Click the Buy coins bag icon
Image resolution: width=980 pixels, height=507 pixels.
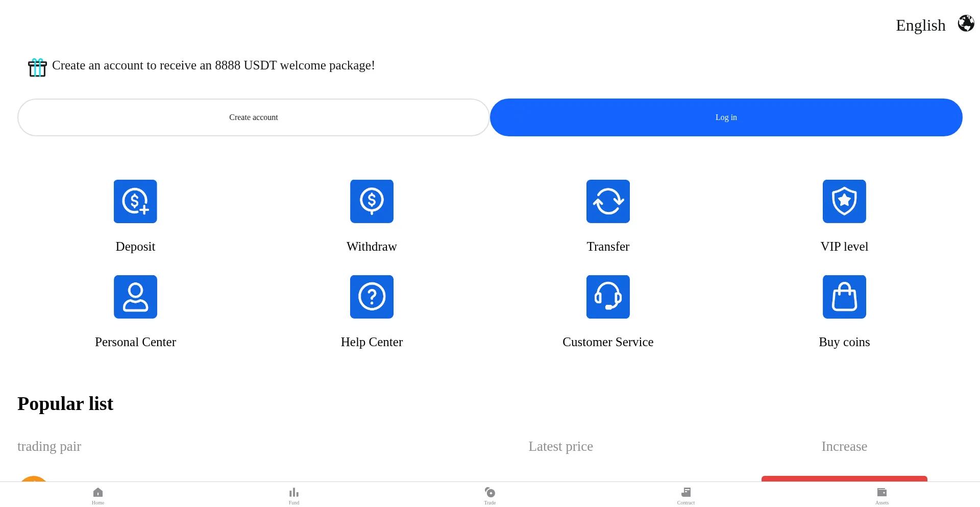(x=844, y=297)
